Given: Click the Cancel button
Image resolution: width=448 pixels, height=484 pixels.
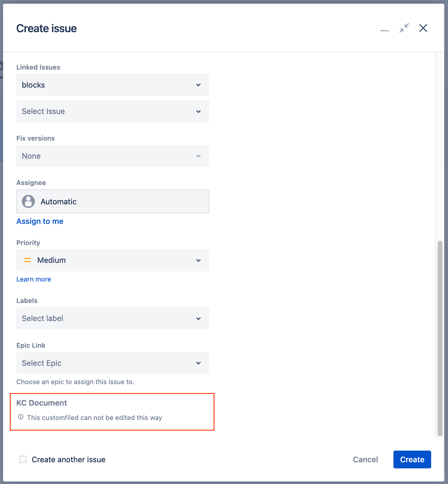Looking at the screenshot, I should 365,459.
